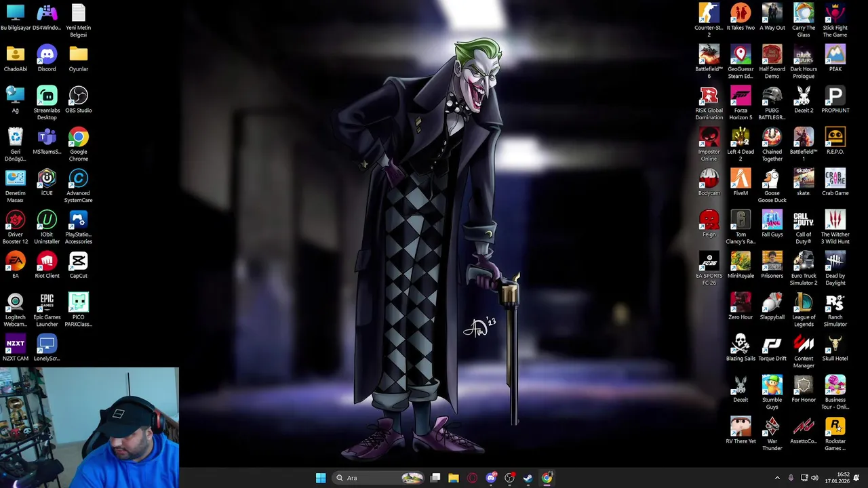Open Rockstar Games Launcher icon
Viewport: 868px width, 488px height.
click(835, 434)
